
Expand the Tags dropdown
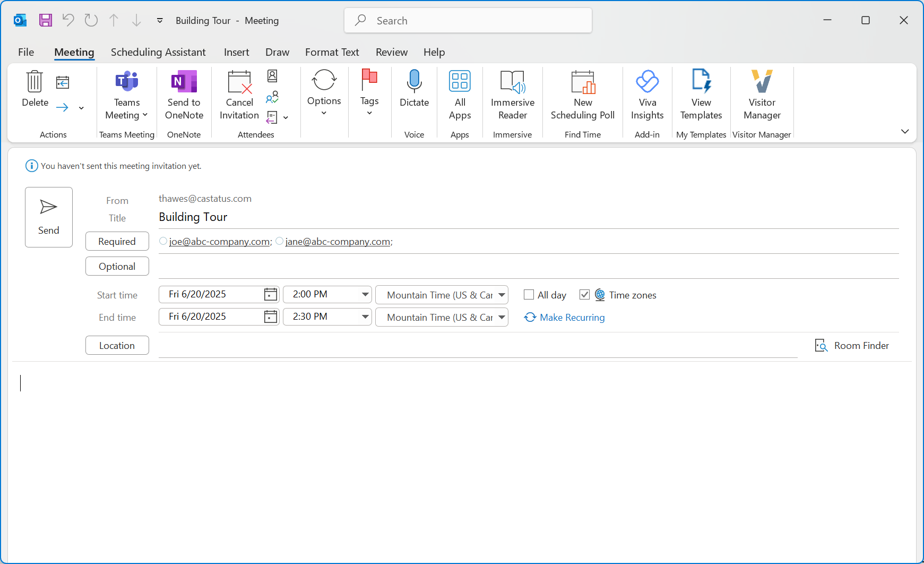[x=369, y=113]
